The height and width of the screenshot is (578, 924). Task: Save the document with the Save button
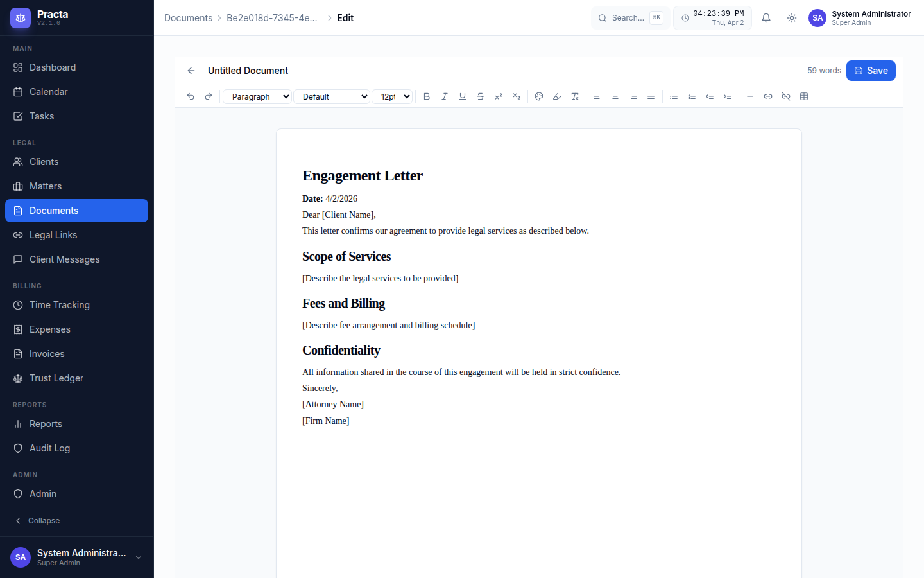pos(871,71)
